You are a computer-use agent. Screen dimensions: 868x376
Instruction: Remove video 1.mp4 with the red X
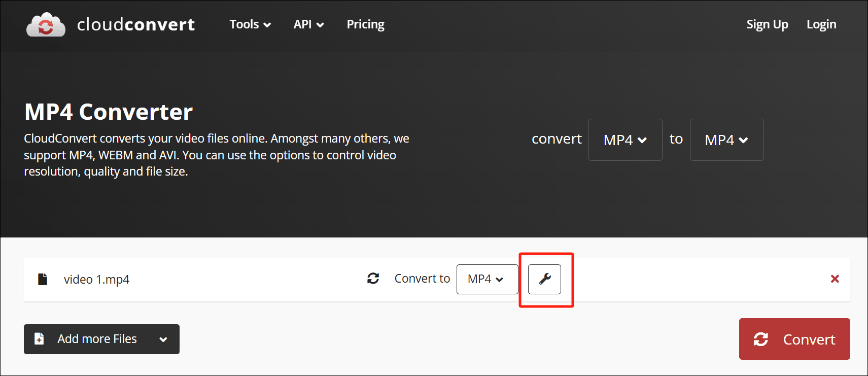[x=835, y=279]
